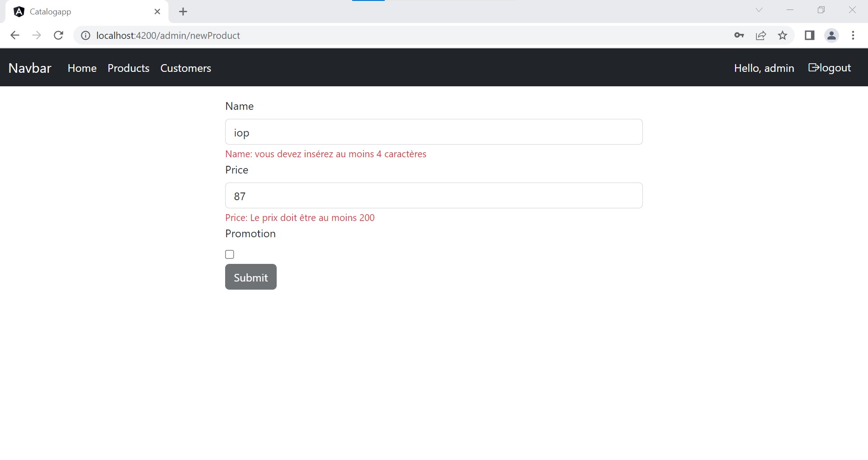Click the Name field label
The width and height of the screenshot is (868, 460).
(239, 106)
